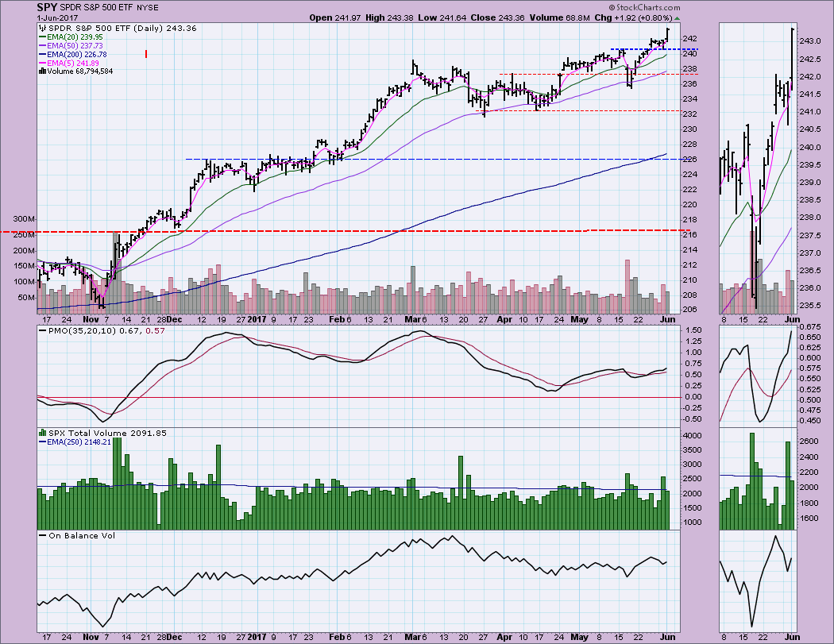Image resolution: width=834 pixels, height=644 pixels.
Task: Click the 'On Balance Vol' panel label
Action: point(81,535)
